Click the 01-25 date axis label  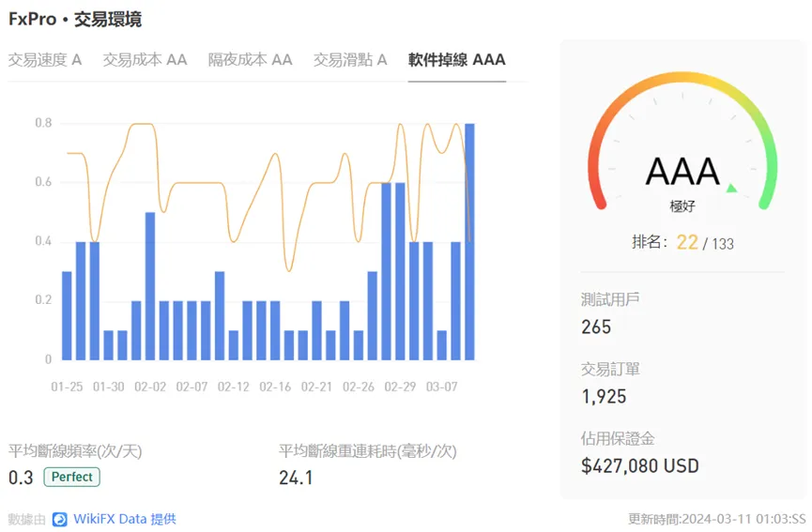67,387
